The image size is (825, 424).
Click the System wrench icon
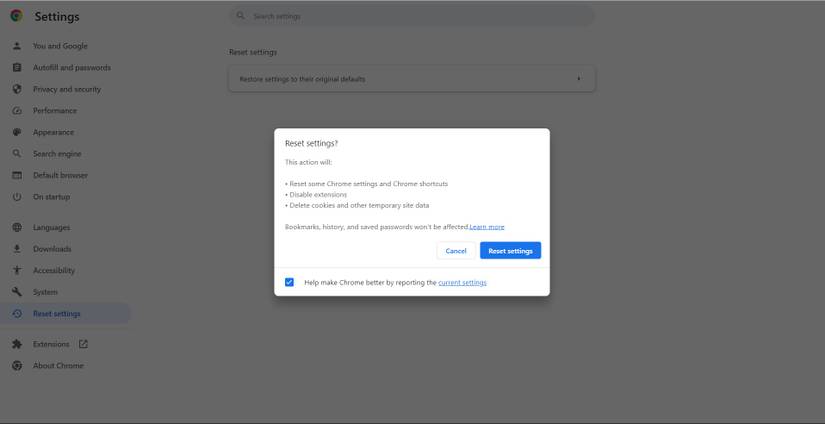[x=17, y=292]
